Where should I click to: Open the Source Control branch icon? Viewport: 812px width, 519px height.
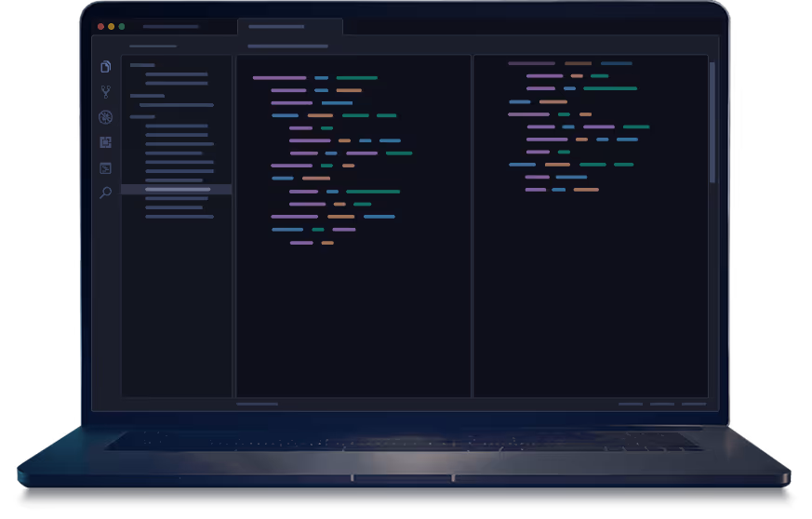[105, 92]
